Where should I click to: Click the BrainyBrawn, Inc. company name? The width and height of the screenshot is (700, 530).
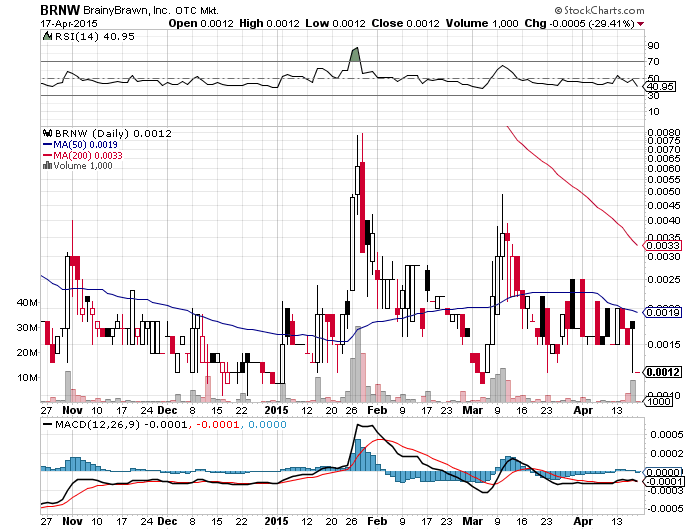pyautogui.click(x=127, y=10)
